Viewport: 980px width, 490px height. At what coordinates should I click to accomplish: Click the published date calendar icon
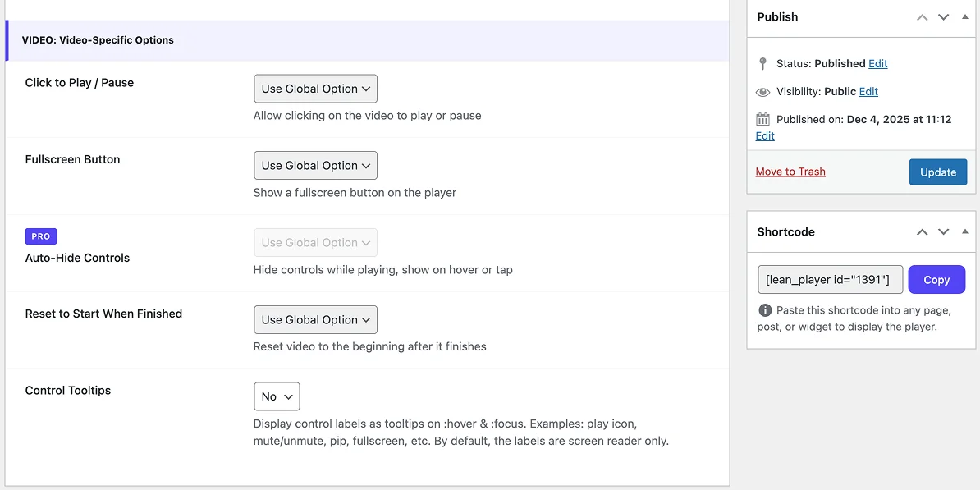763,119
